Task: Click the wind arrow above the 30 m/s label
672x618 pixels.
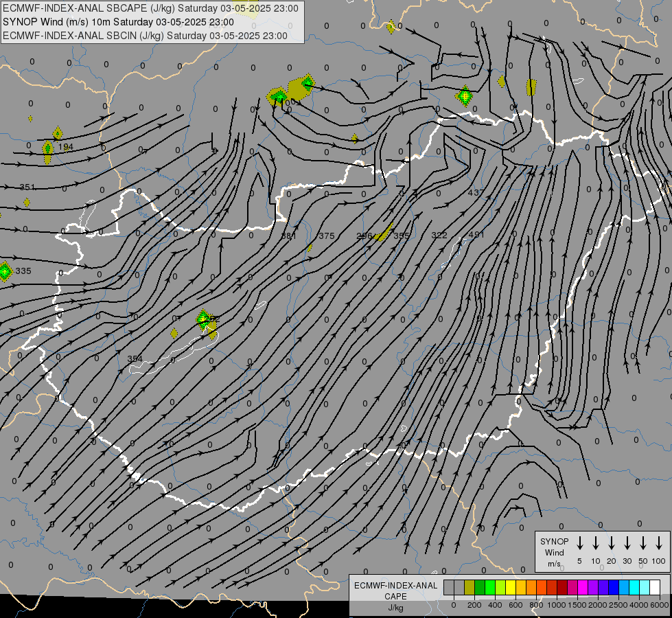Action: (627, 543)
